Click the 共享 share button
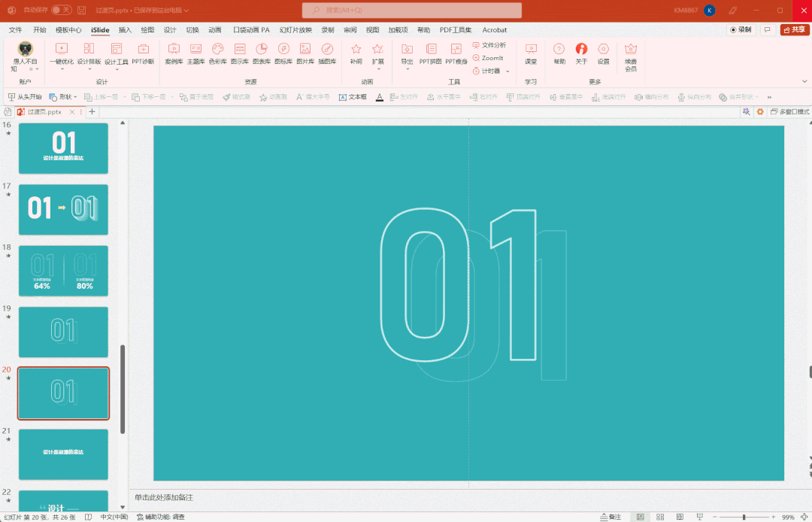The height and width of the screenshot is (522, 812). [795, 30]
